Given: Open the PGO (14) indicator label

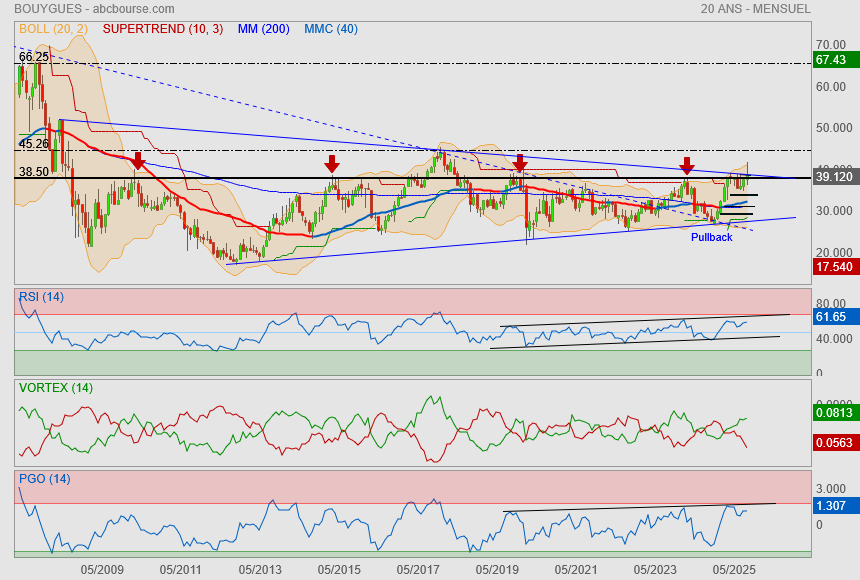Looking at the screenshot, I should [44, 478].
